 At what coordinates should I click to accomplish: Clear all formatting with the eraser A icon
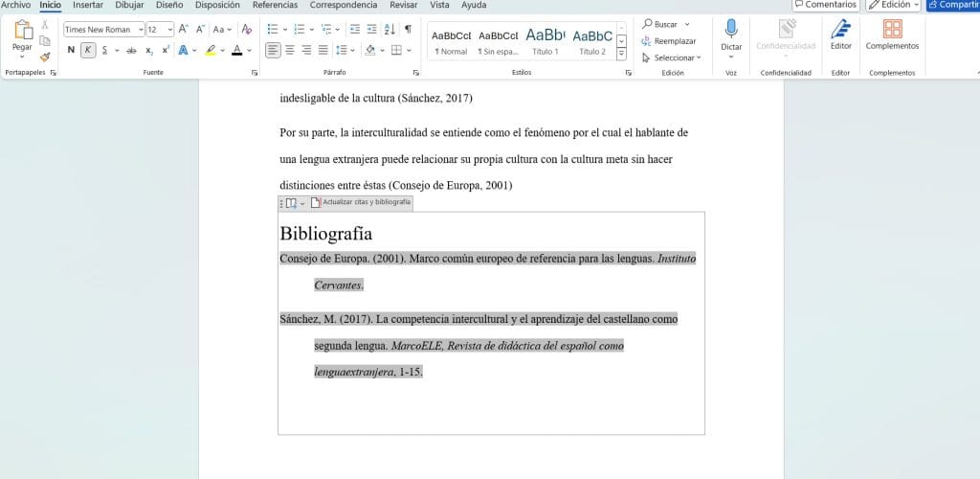point(246,29)
